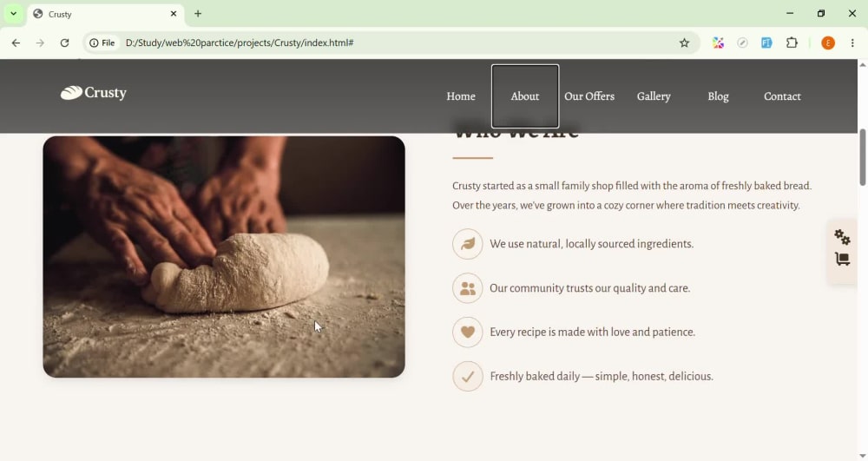Screen dimensions: 868x461
Task: Open a new browser tab
Action: [198, 14]
